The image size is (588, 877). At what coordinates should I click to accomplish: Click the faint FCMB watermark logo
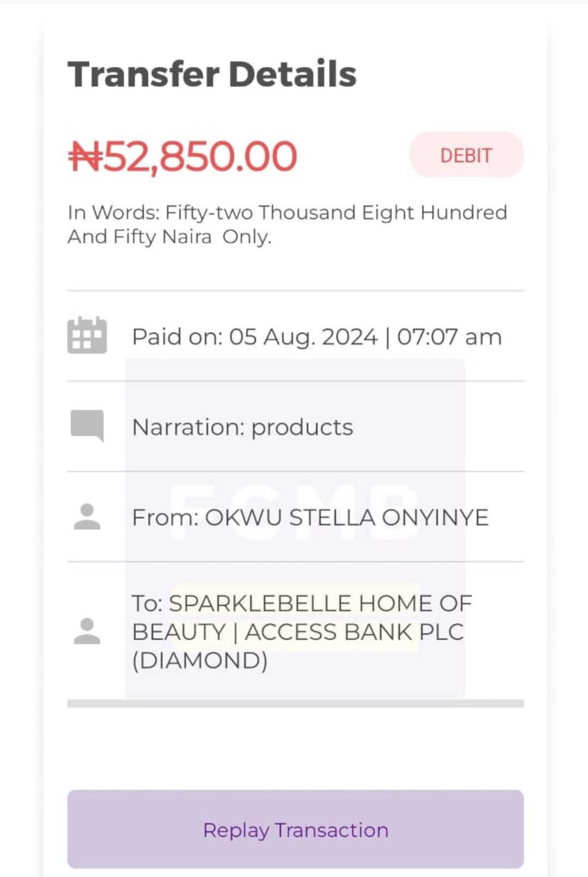[294, 513]
